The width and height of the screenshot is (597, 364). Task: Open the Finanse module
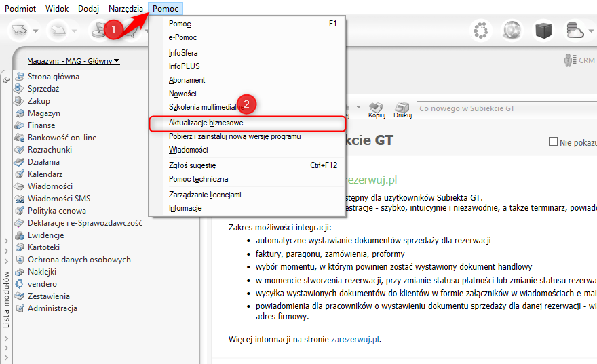(x=41, y=125)
